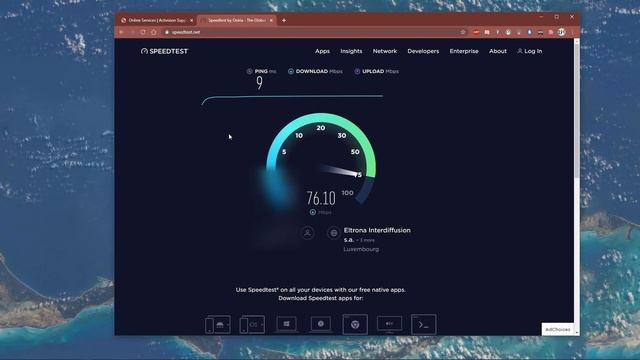The height and width of the screenshot is (360, 640).
Task: Open the Enterprise menu
Action: pos(464,51)
